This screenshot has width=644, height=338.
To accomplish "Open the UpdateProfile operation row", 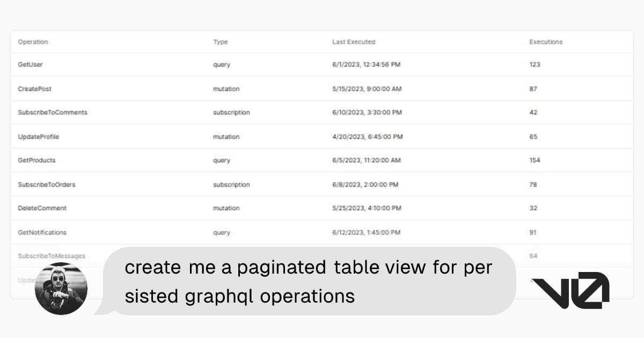I will tap(39, 137).
